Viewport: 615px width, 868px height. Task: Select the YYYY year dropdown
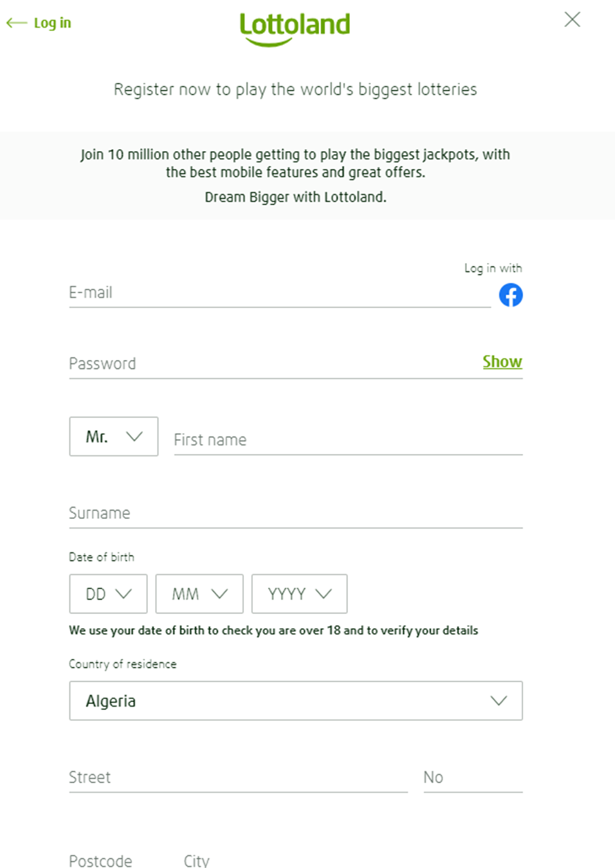tap(299, 594)
